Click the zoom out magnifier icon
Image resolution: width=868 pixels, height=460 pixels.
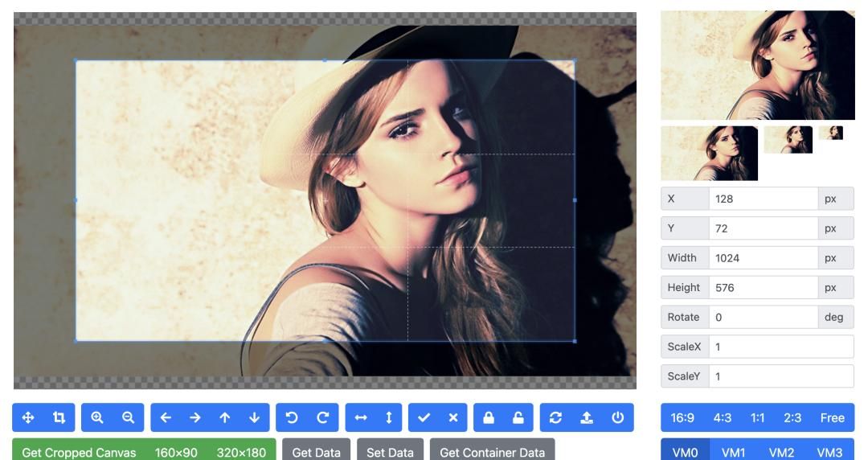[x=128, y=417]
